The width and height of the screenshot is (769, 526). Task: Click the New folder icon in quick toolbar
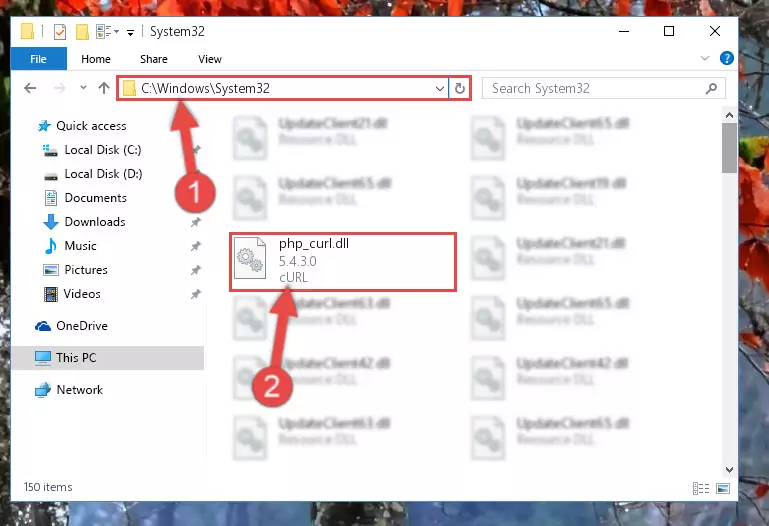82,32
